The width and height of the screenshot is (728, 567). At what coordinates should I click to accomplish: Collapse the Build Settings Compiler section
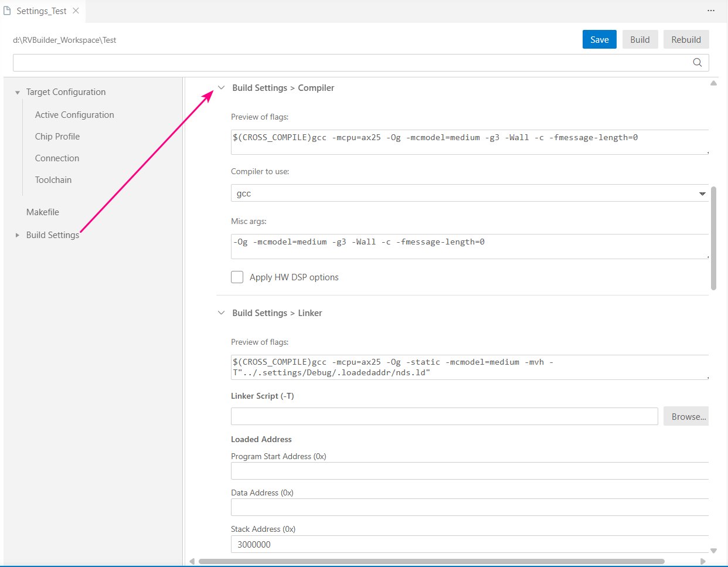point(221,88)
